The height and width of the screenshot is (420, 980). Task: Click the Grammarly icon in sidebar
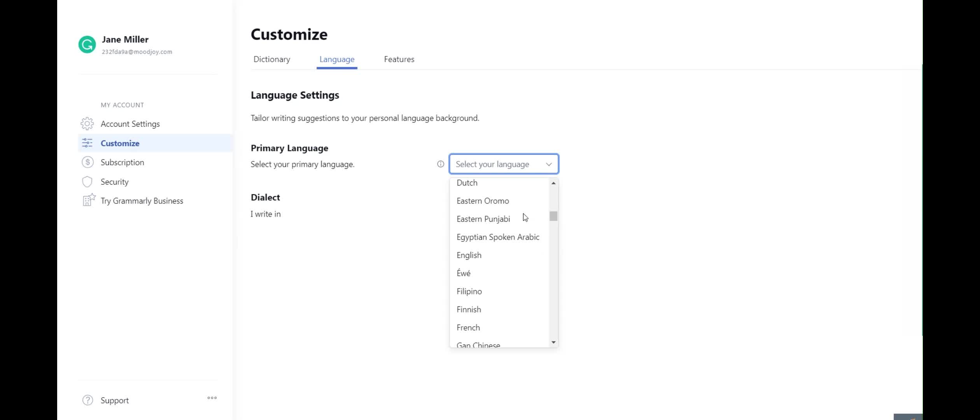pyautogui.click(x=87, y=44)
